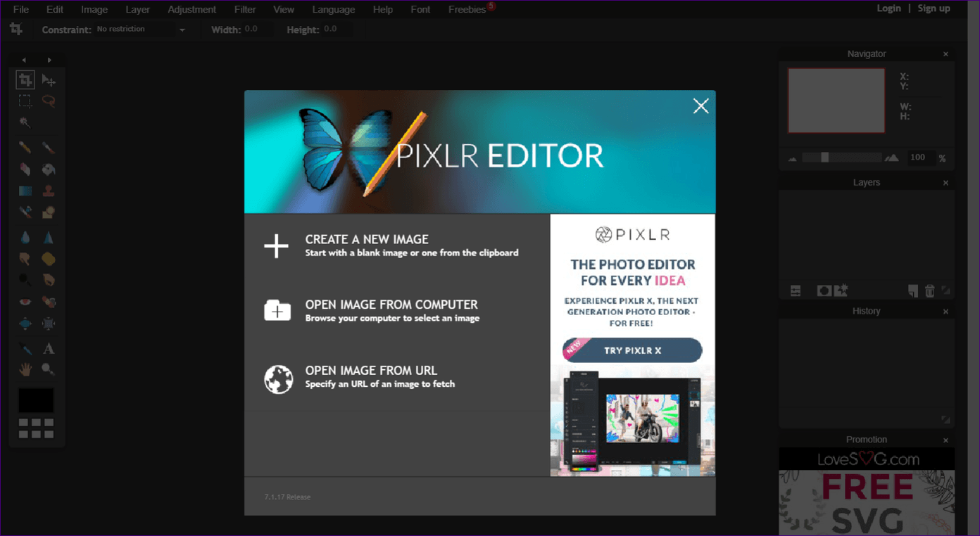This screenshot has height=536, width=980.
Task: Open the Freebies menu
Action: 467,9
